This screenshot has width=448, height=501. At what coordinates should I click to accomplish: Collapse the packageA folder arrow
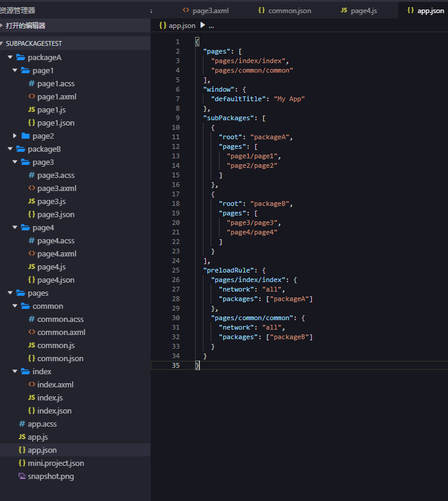click(10, 57)
